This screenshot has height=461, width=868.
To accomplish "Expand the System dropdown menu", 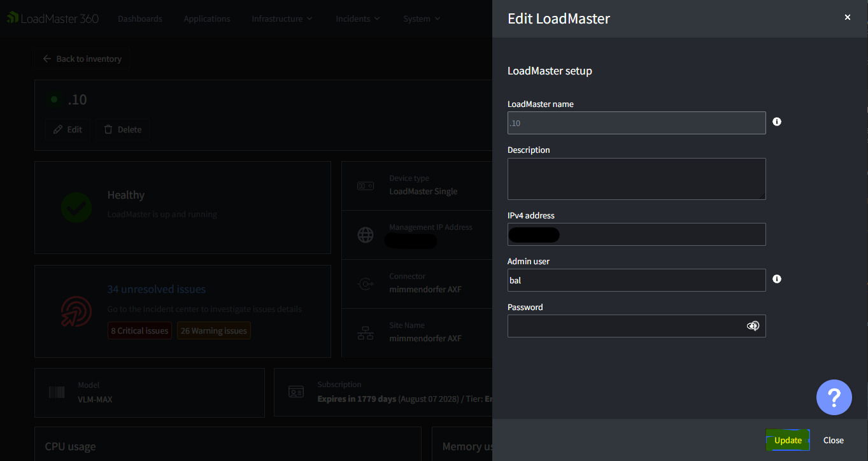I will click(422, 18).
